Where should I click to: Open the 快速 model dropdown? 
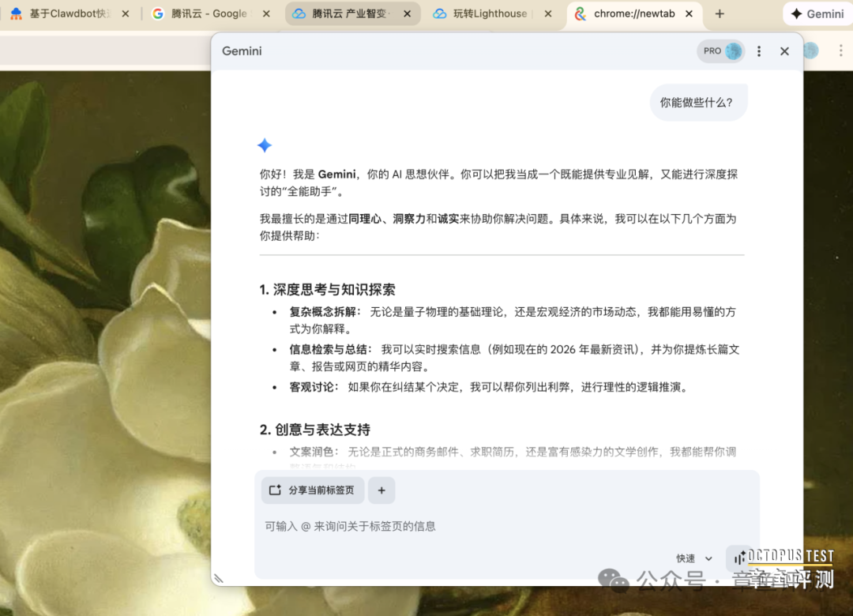tap(694, 558)
